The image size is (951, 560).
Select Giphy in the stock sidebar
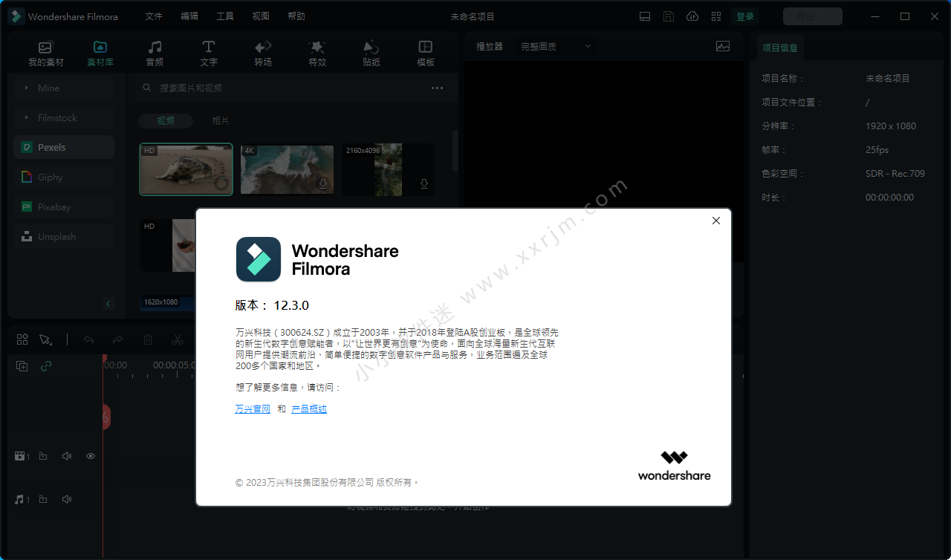pyautogui.click(x=64, y=177)
